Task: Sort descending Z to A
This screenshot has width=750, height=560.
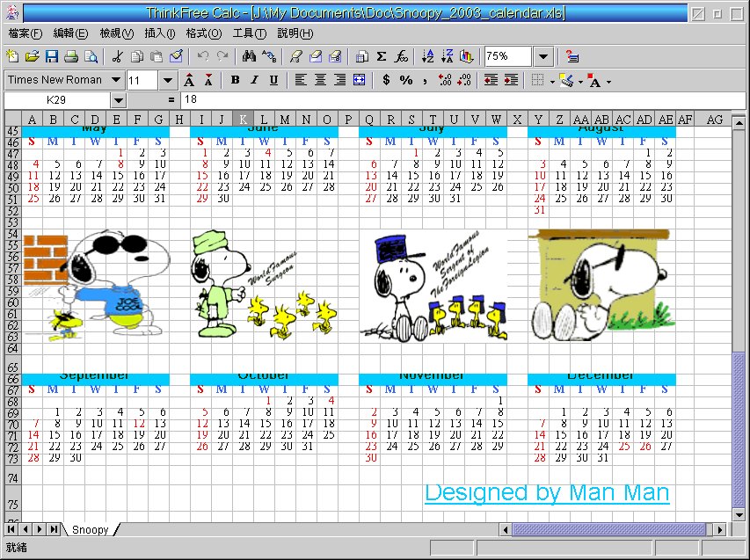Action: [448, 56]
